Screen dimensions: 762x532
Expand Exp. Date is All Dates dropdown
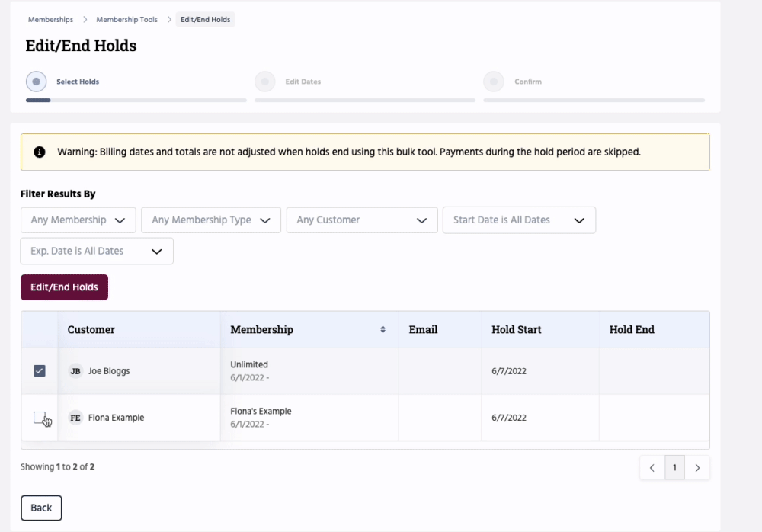[97, 252]
